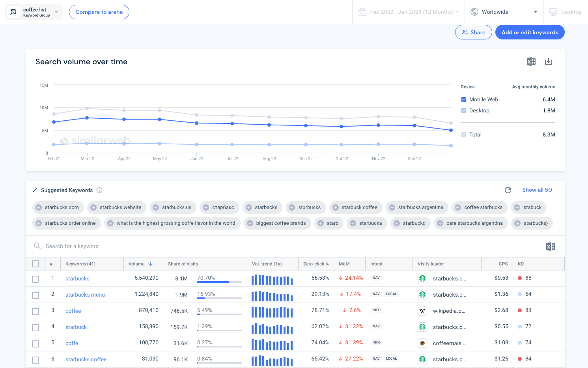Image resolution: width=588 pixels, height=368 pixels.
Task: Click the Feb 22 point on the Mobile Web line
Action: (54, 122)
